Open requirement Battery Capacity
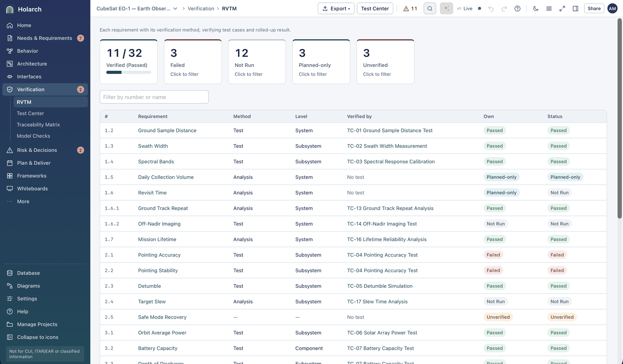The image size is (623, 364). click(158, 348)
